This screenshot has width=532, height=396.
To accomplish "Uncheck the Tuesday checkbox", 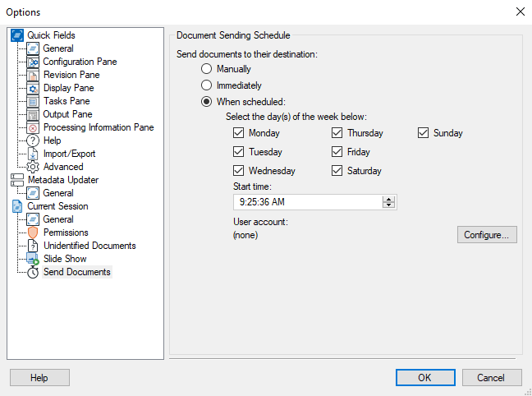I will [x=239, y=151].
